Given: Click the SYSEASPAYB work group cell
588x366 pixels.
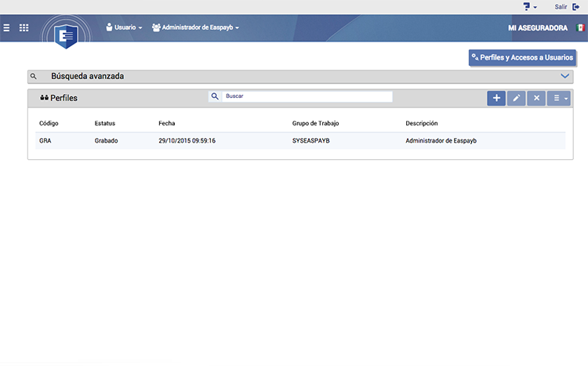Looking at the screenshot, I should tap(311, 141).
